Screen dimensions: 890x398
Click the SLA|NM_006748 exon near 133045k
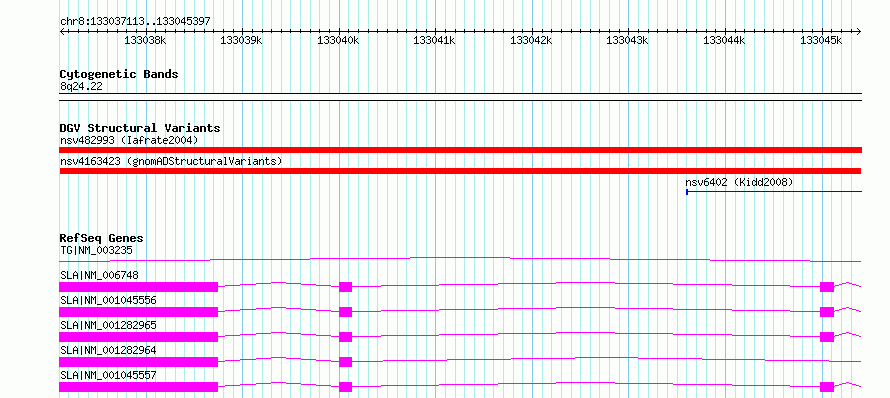coord(827,287)
